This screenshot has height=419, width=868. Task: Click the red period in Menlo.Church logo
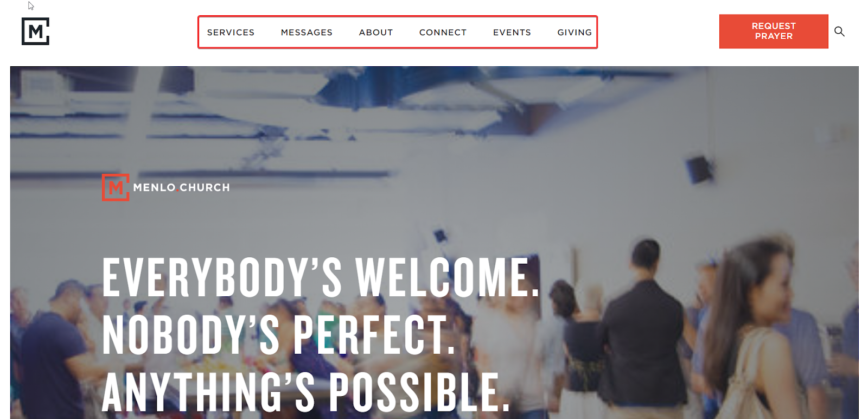click(177, 191)
